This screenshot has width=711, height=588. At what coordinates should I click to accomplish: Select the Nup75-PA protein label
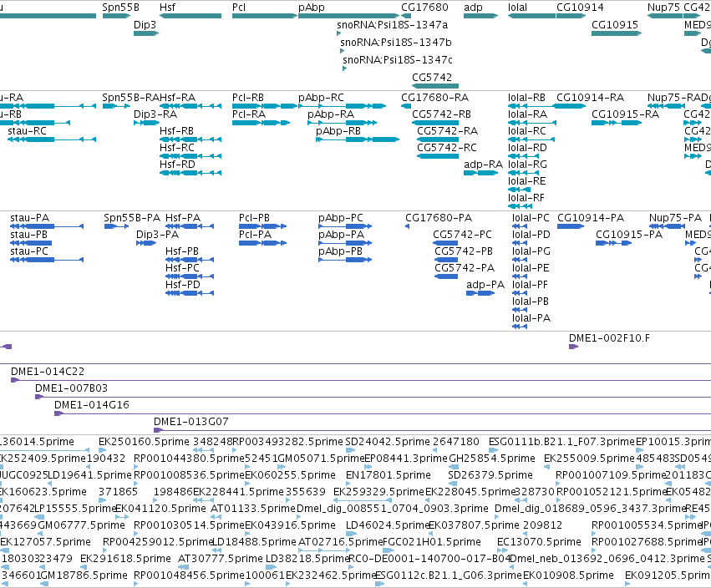coord(675,218)
